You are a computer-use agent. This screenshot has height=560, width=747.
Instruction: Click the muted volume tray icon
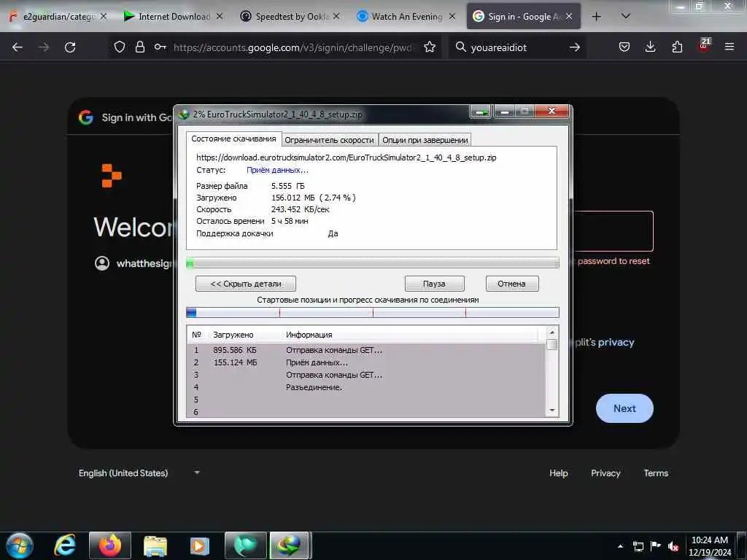[x=673, y=546]
